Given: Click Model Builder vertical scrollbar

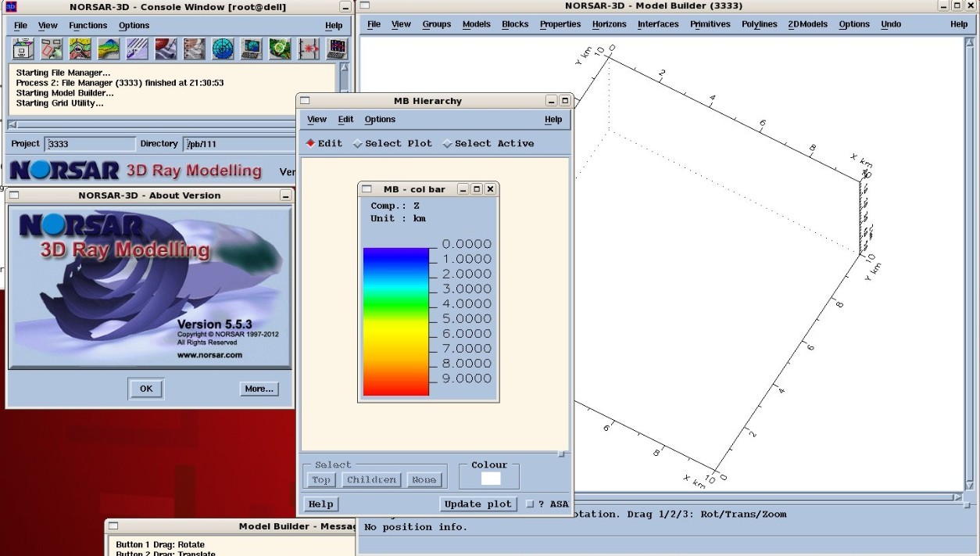Looking at the screenshot, I should (x=970, y=264).
